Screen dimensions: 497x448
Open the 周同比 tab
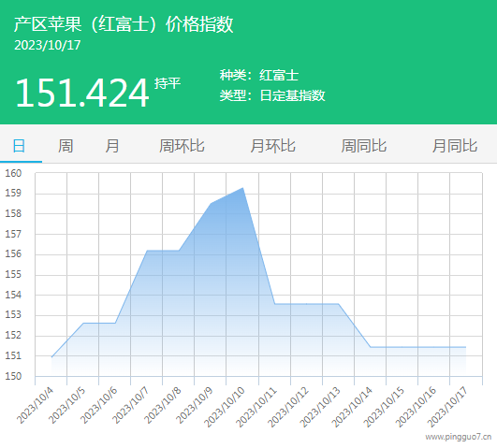click(x=364, y=146)
